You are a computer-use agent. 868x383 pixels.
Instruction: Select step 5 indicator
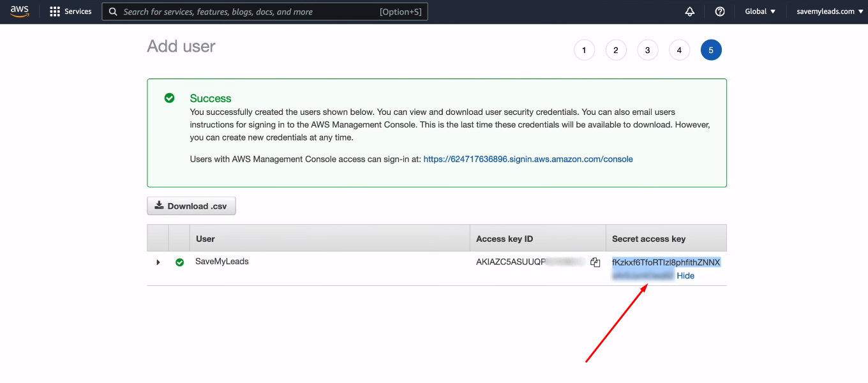pos(711,50)
